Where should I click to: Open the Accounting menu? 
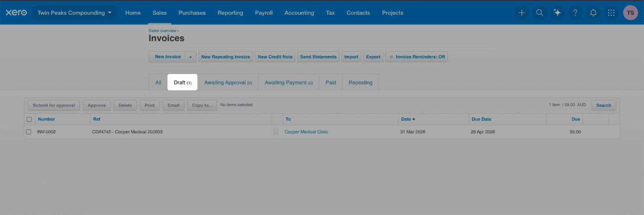(299, 13)
